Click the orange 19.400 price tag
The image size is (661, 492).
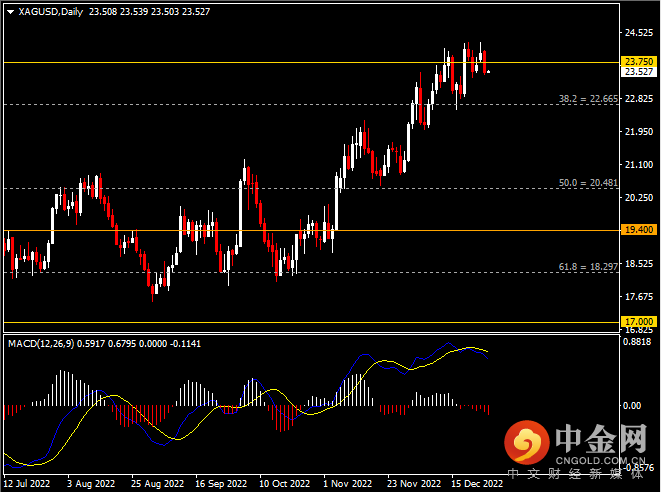tap(638, 229)
